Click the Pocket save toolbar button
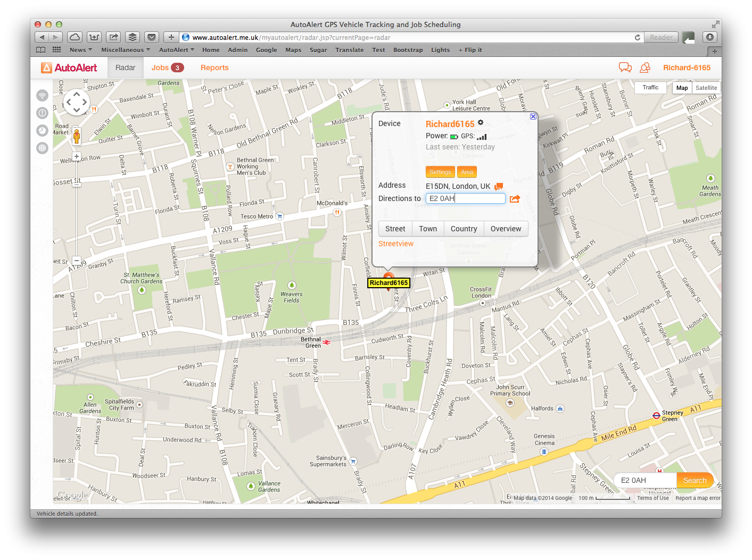Screen dimensions: 752x560 (152, 37)
